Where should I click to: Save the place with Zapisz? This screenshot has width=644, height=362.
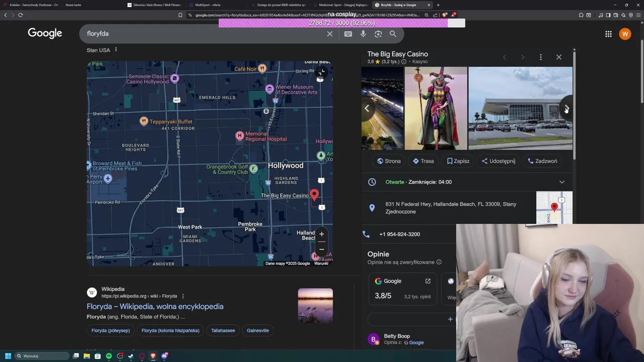(x=458, y=161)
